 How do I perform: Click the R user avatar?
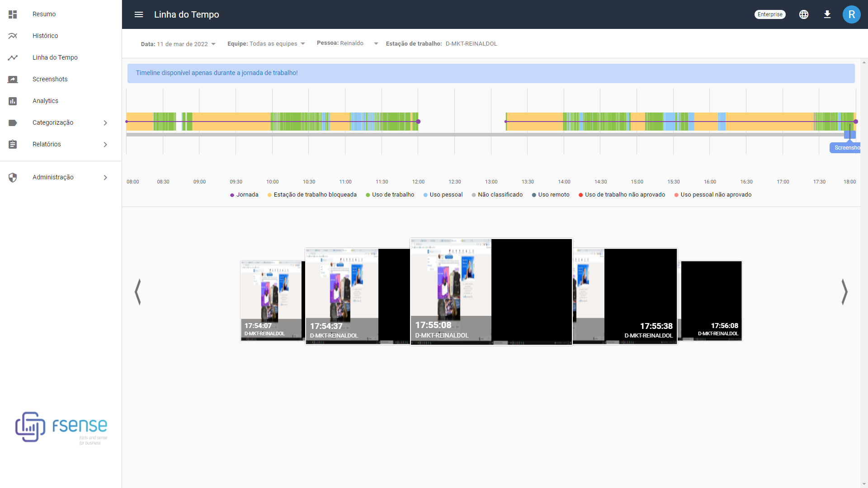click(x=852, y=14)
